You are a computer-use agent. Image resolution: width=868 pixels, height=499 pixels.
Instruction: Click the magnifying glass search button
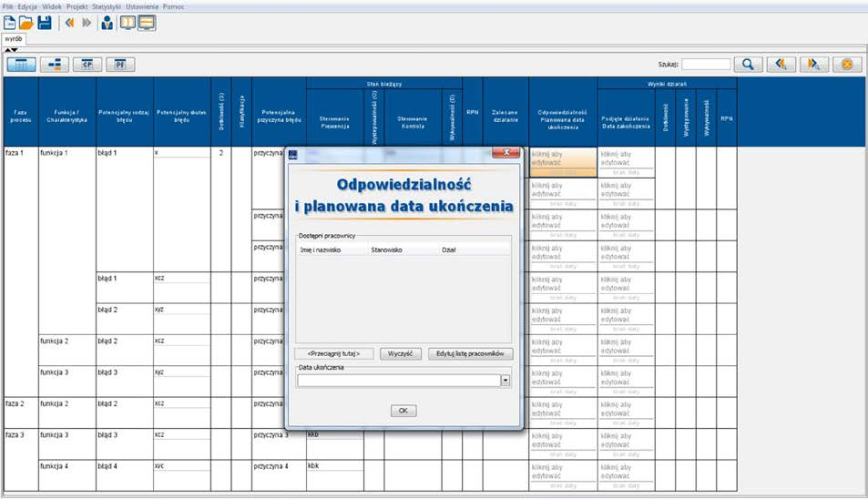tap(748, 65)
